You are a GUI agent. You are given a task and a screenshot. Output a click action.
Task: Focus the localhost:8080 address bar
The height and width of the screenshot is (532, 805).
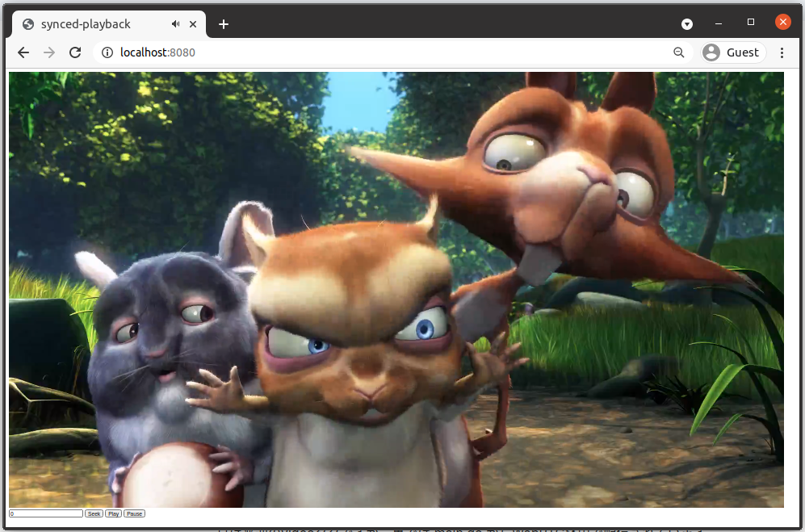click(x=392, y=52)
